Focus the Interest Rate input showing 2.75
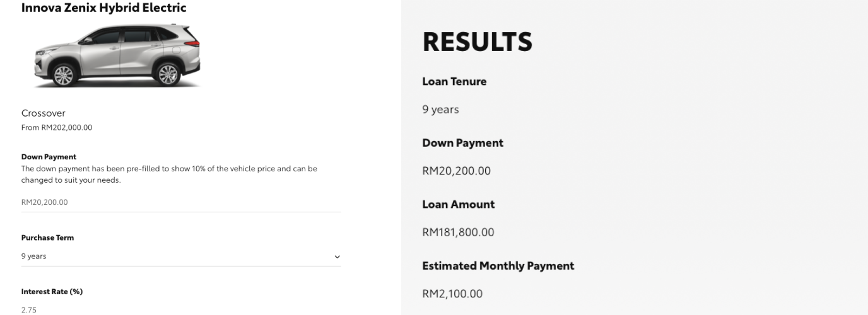The height and width of the screenshot is (315, 868). pos(180,310)
